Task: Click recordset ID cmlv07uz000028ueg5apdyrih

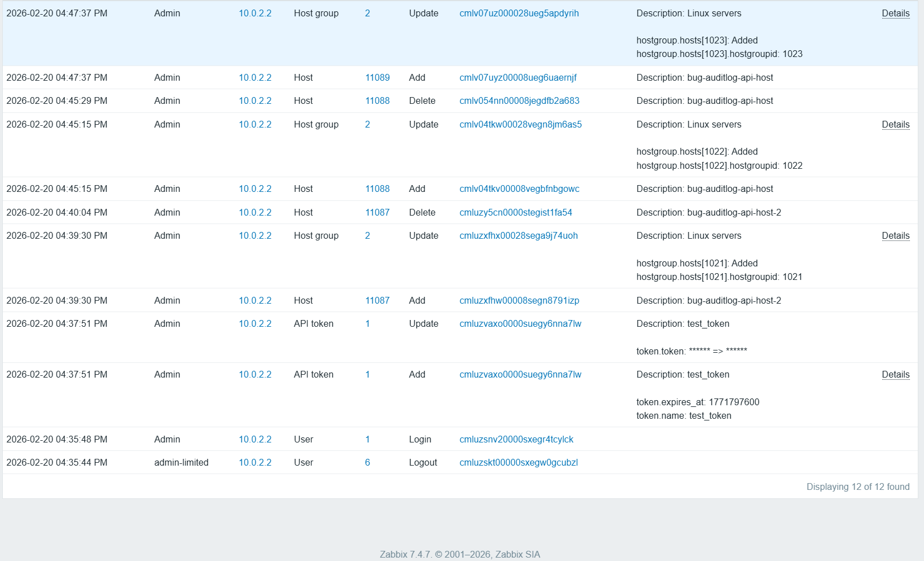Action: (x=518, y=14)
